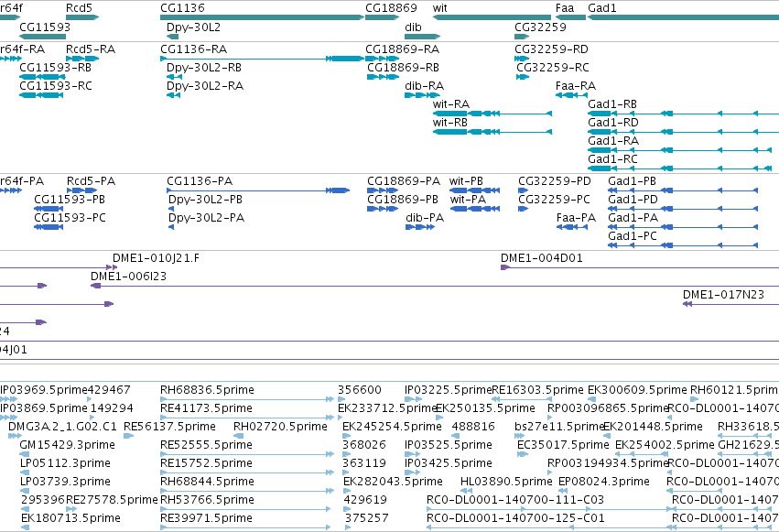Click EST IP03225.5prime

pyautogui.click(x=413, y=399)
